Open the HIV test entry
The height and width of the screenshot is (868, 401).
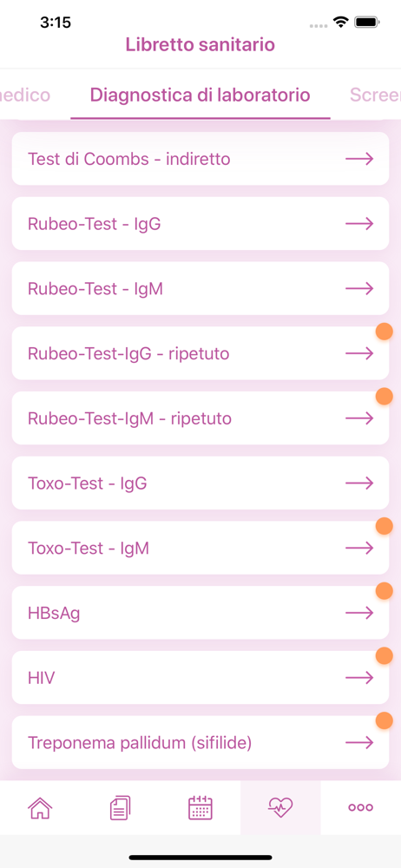[200, 678]
